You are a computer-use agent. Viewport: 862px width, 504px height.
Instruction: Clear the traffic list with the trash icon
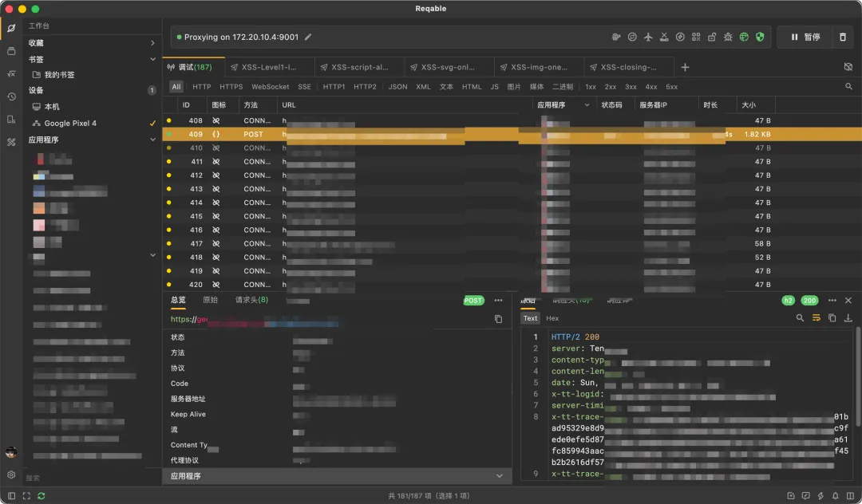pyautogui.click(x=843, y=37)
